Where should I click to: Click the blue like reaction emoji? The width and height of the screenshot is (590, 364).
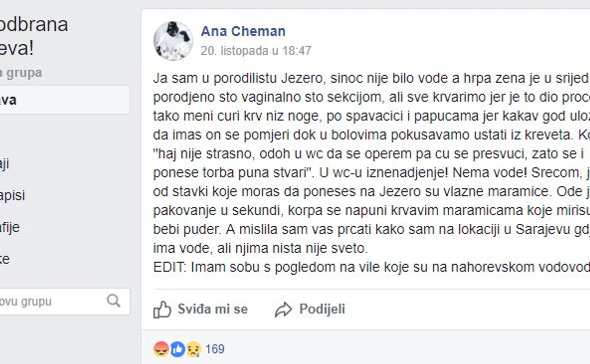[177, 350]
